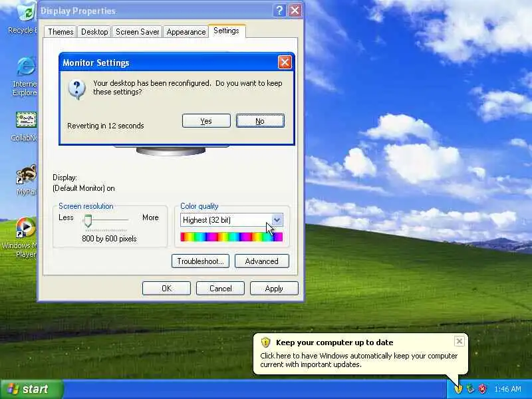This screenshot has width=532, height=399.
Task: Click the '(Default Monitor) on' text
Action: 84,188
